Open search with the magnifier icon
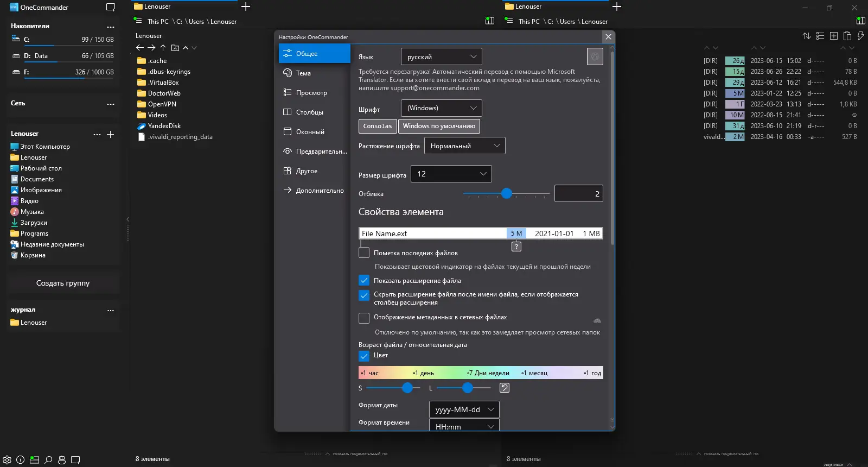Image resolution: width=868 pixels, height=467 pixels. pos(48,459)
